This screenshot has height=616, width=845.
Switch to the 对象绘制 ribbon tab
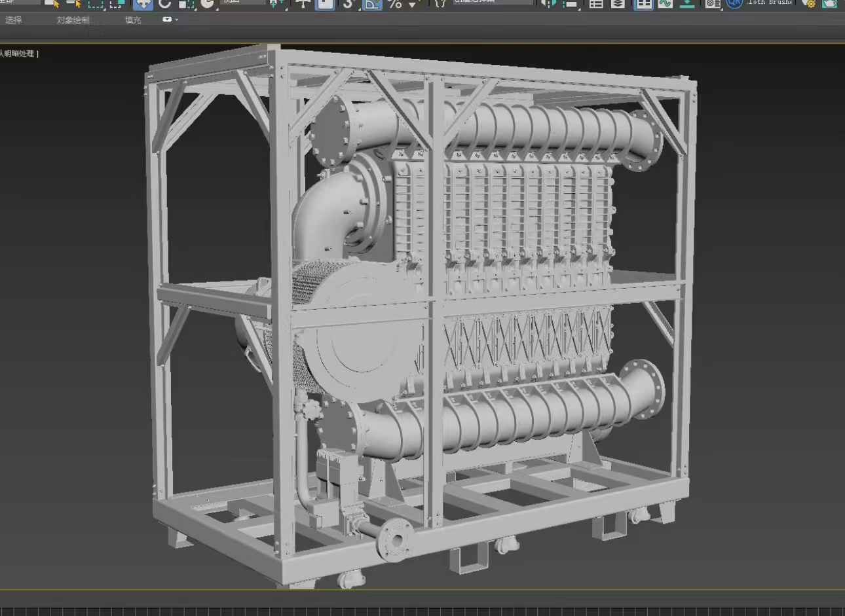[72, 20]
